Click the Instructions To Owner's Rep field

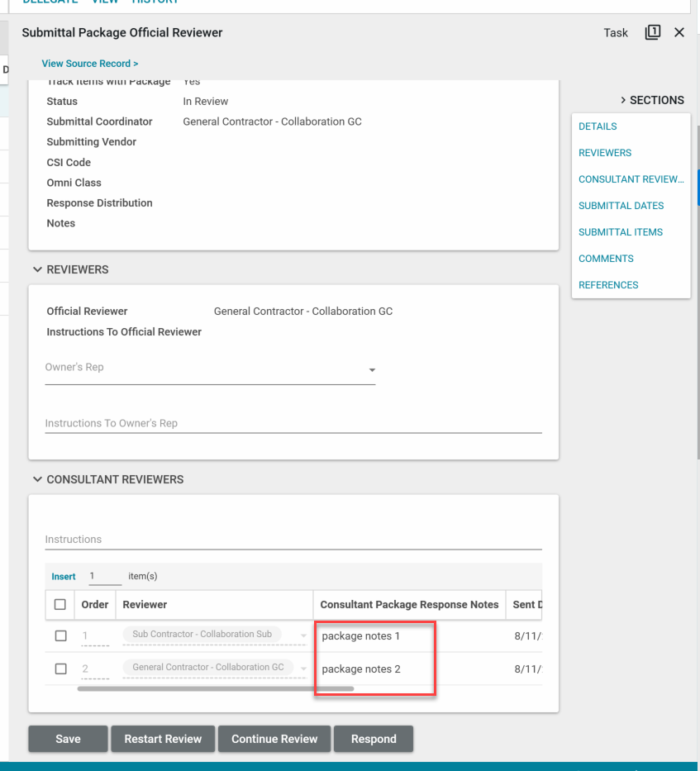click(293, 423)
